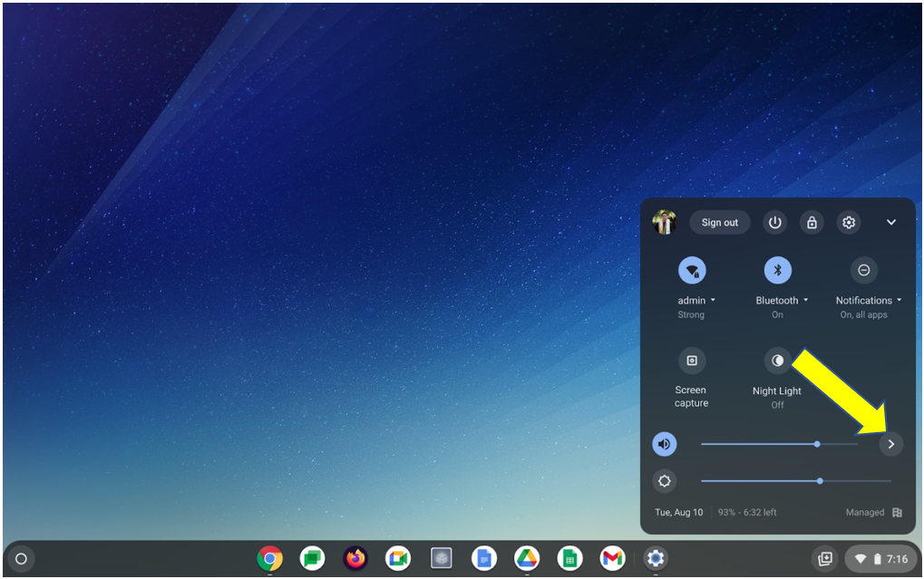The width and height of the screenshot is (924, 579).
Task: Toggle the Wi-Fi admin network button
Action: pyautogui.click(x=692, y=270)
